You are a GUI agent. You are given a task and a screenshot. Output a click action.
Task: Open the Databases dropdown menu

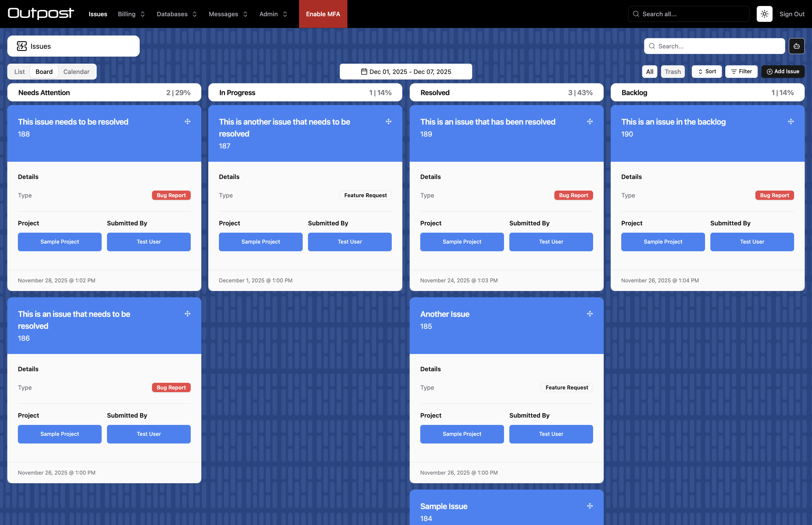177,14
